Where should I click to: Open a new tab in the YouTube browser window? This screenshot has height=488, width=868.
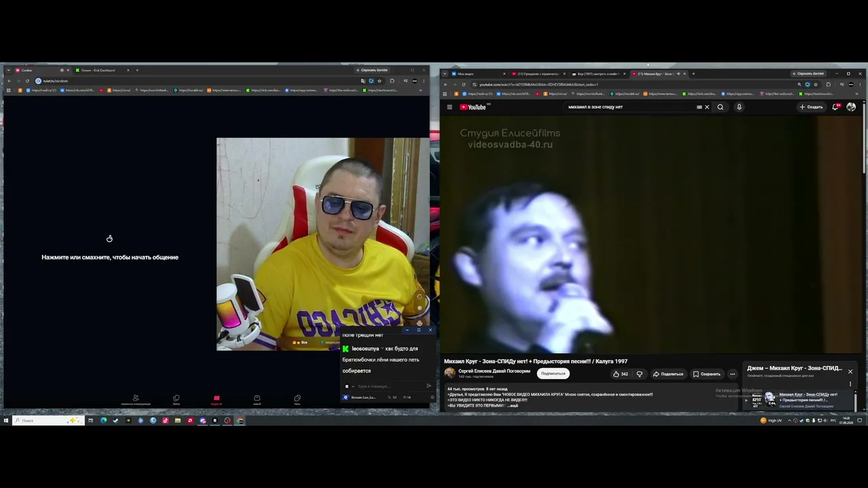click(x=693, y=73)
